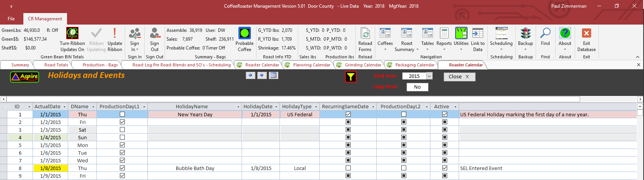Toggle Active checkbox for Bubble Bath Day
Image resolution: width=644 pixels, height=180 pixels.
click(x=445, y=168)
